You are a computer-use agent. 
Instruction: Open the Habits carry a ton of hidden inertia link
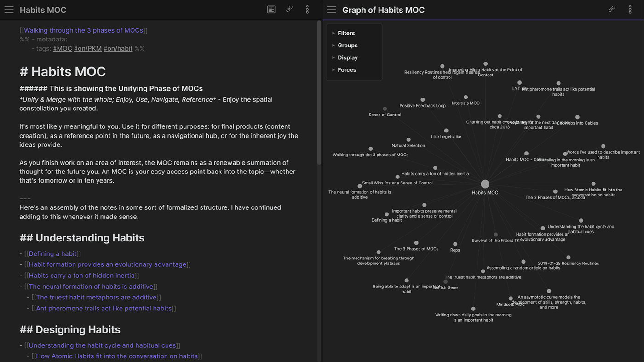[81, 275]
